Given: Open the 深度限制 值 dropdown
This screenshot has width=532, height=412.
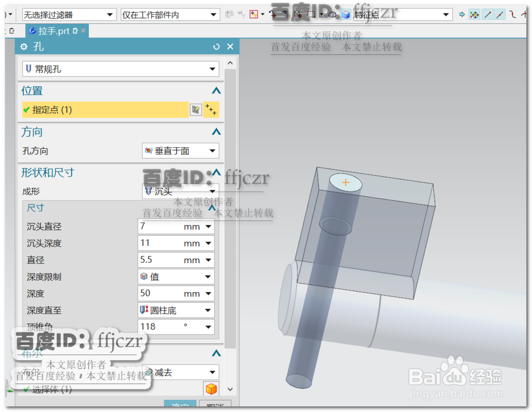Looking at the screenshot, I should click(x=176, y=277).
